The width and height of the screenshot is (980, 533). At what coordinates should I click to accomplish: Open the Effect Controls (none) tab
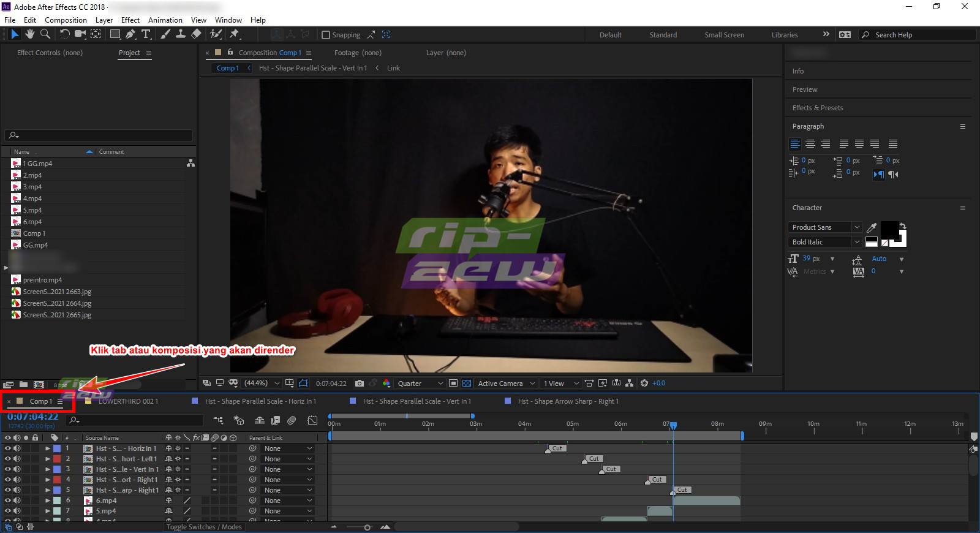(x=50, y=53)
